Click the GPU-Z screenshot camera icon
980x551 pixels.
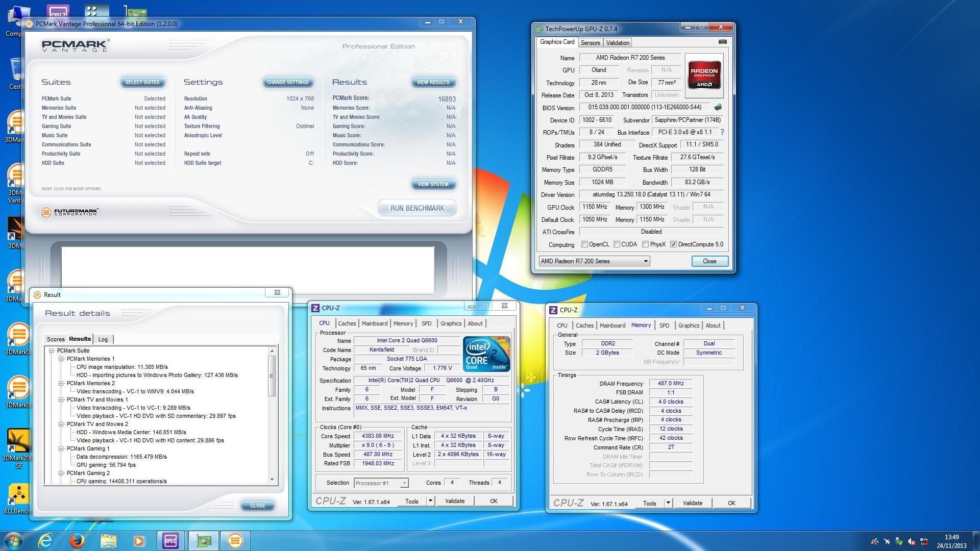(x=722, y=42)
